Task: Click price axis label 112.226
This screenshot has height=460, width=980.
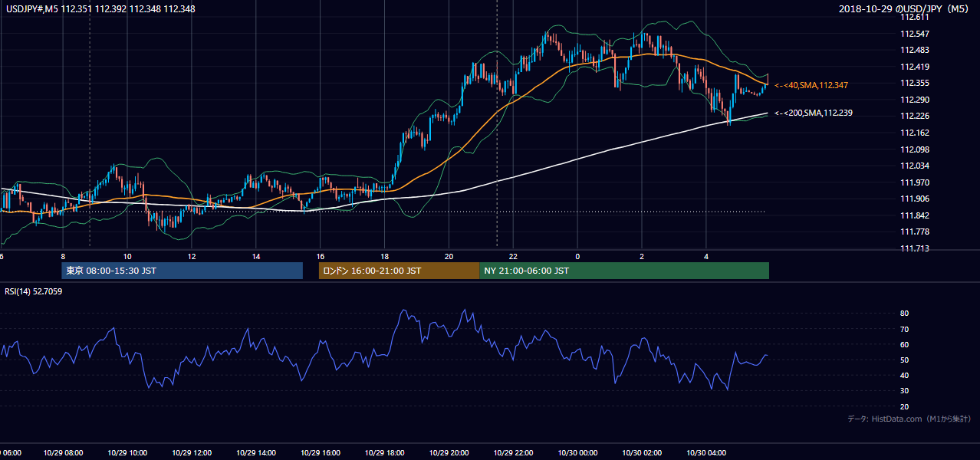Action: [x=915, y=116]
